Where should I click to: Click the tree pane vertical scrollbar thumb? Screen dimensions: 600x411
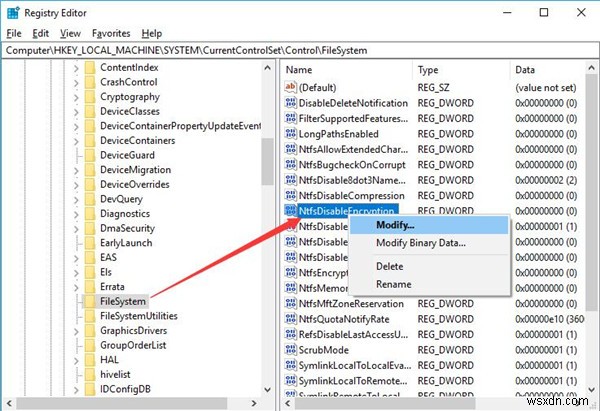point(267,161)
